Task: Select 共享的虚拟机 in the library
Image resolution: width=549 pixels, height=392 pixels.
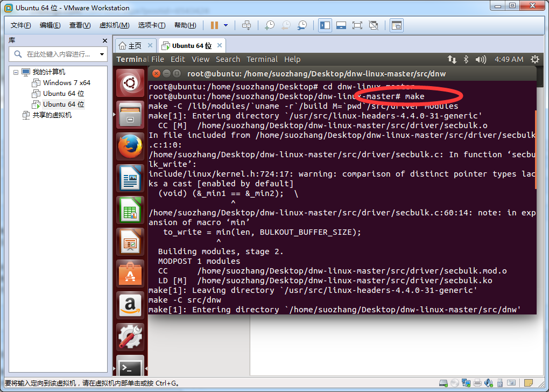Action: tap(52, 115)
